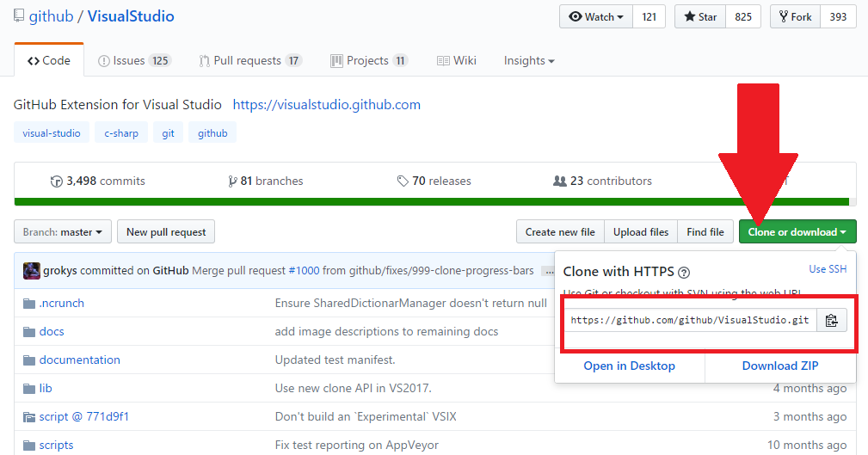This screenshot has height=455, width=868.
Task: Open the 393 forks count
Action: pyautogui.click(x=838, y=16)
